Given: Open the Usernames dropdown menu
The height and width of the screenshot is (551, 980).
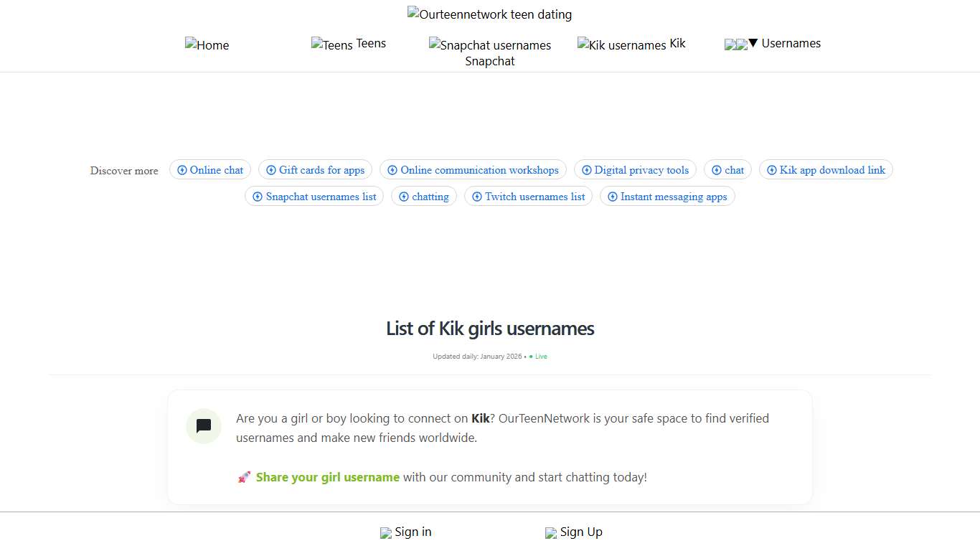Looking at the screenshot, I should click(x=791, y=43).
